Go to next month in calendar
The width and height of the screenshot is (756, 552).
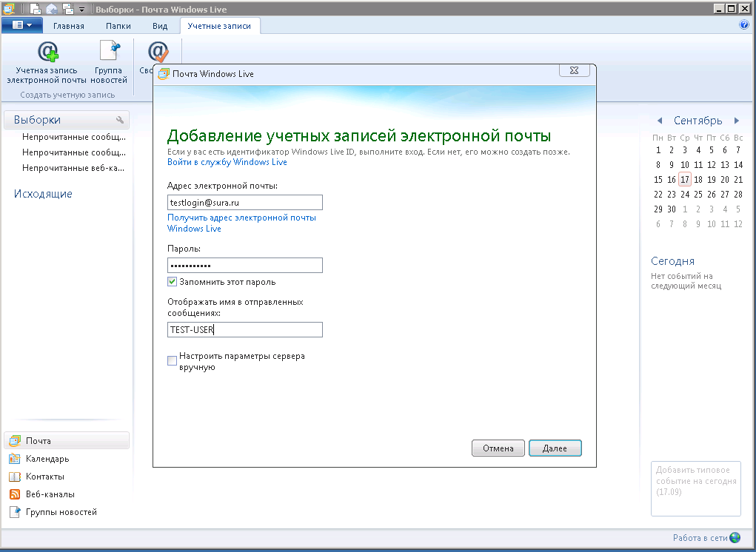coord(736,121)
